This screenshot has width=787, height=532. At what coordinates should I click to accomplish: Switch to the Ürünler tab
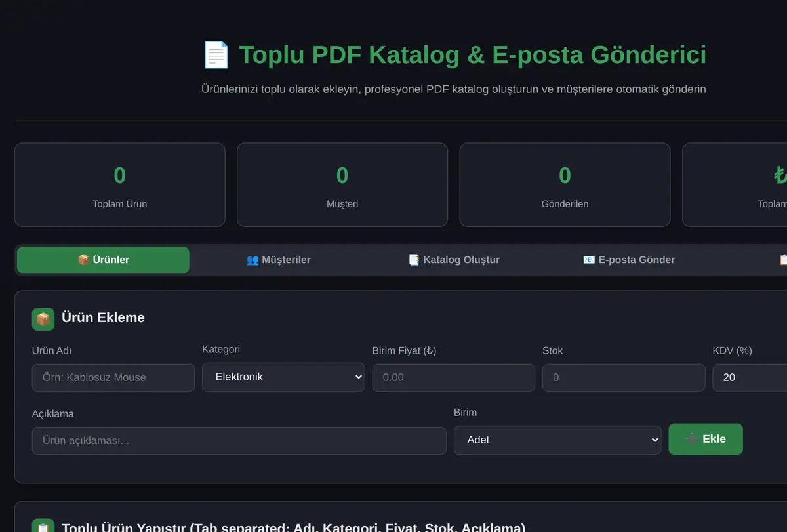click(x=103, y=260)
